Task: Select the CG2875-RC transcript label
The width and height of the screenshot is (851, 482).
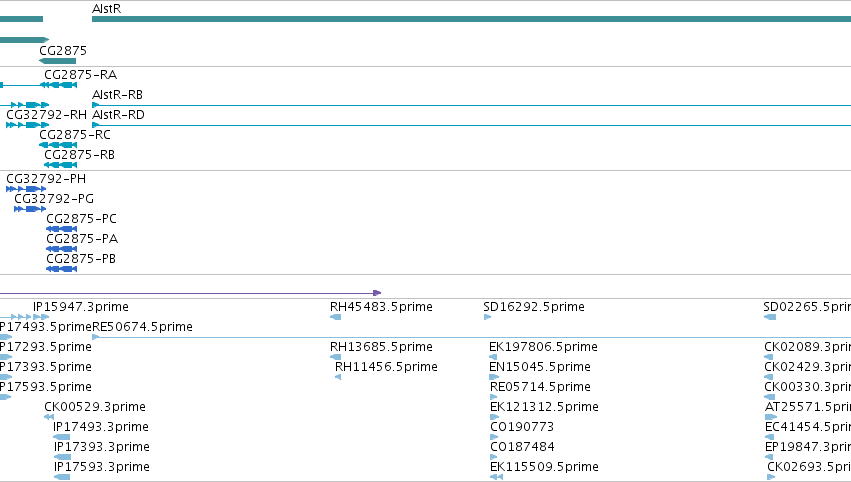Action: 75,135
